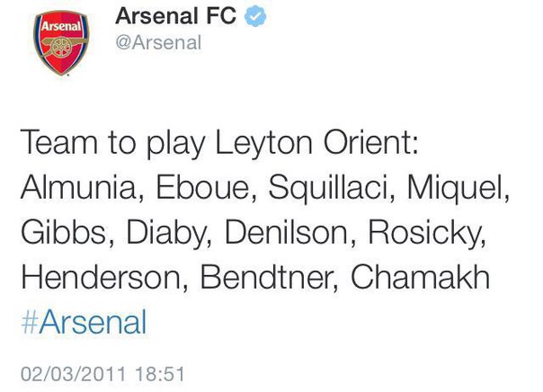Open the Arsenal crest profile picture

61,43
